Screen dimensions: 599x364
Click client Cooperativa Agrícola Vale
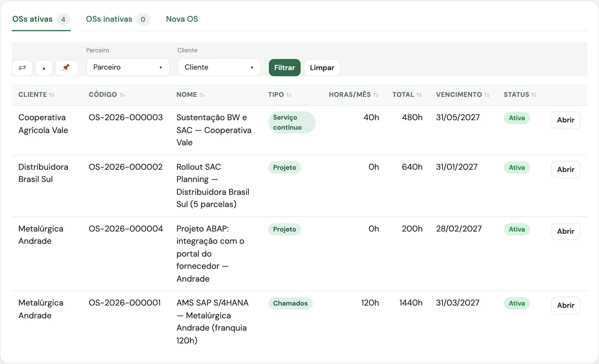(x=43, y=124)
